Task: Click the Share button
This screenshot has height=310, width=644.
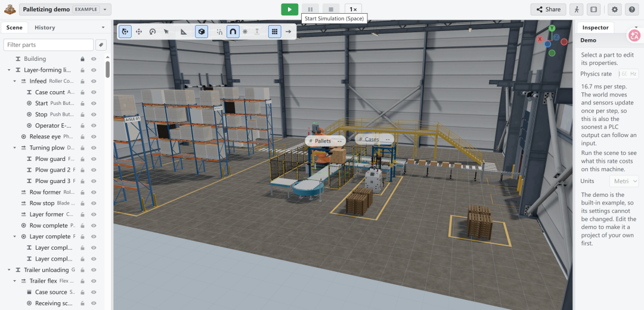Action: (x=548, y=10)
